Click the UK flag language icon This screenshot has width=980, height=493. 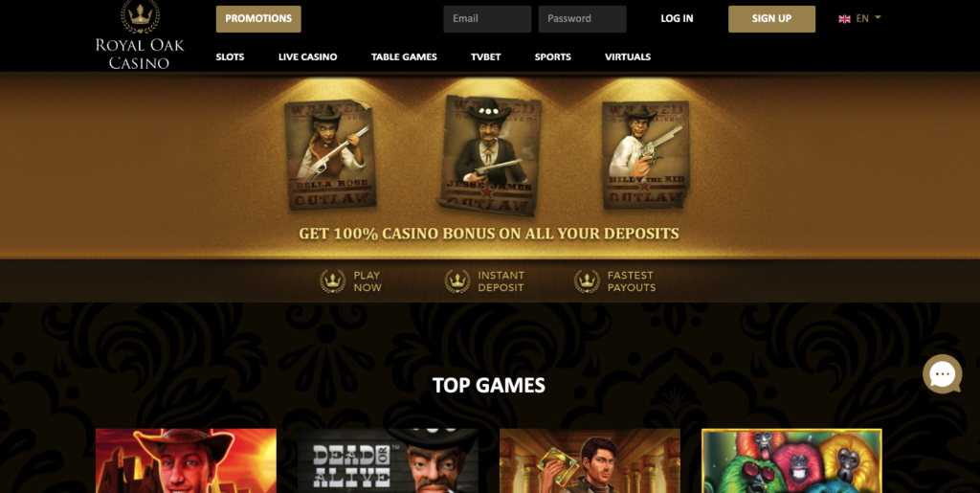click(844, 19)
